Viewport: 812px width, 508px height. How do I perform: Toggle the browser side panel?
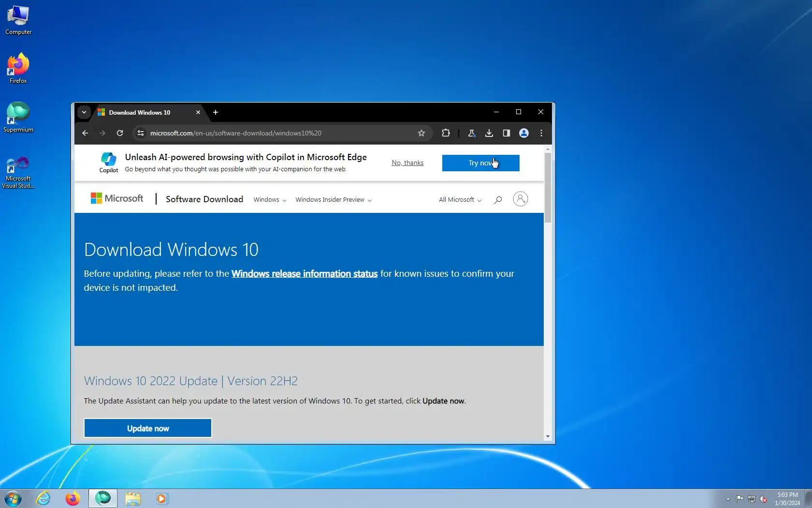point(507,133)
